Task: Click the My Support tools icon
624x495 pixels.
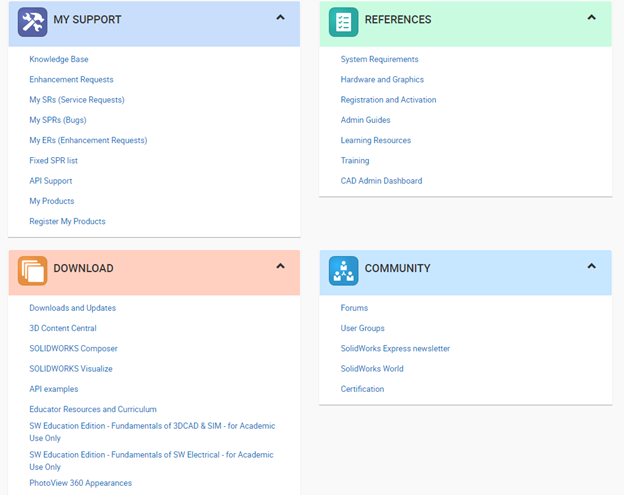Action: (x=32, y=22)
